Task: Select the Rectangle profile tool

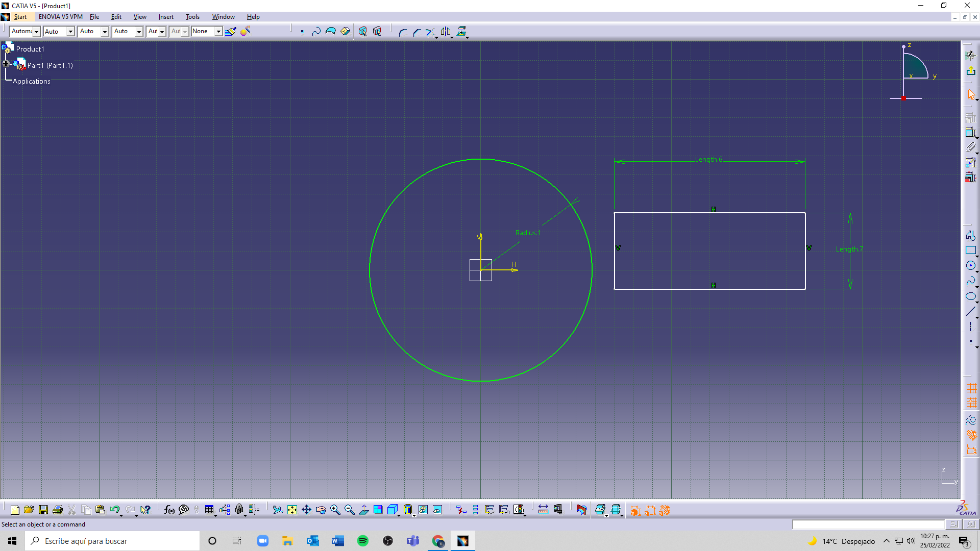Action: click(970, 251)
